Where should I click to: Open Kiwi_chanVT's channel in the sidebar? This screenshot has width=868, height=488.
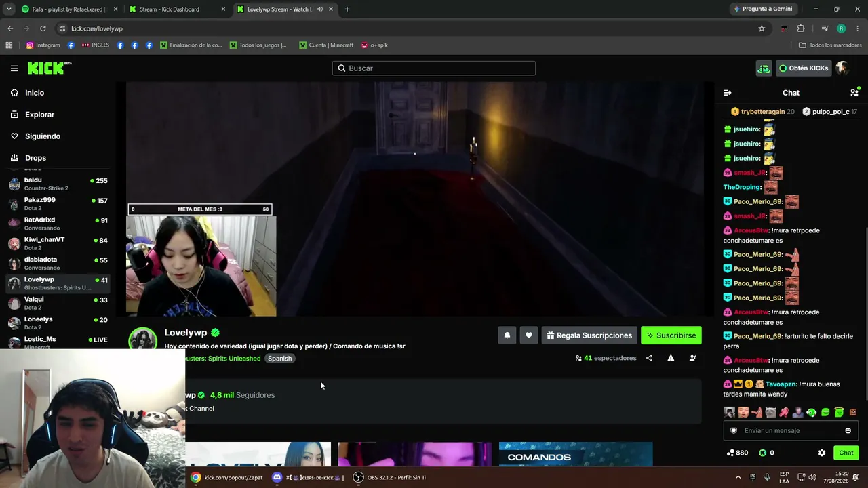(58, 244)
